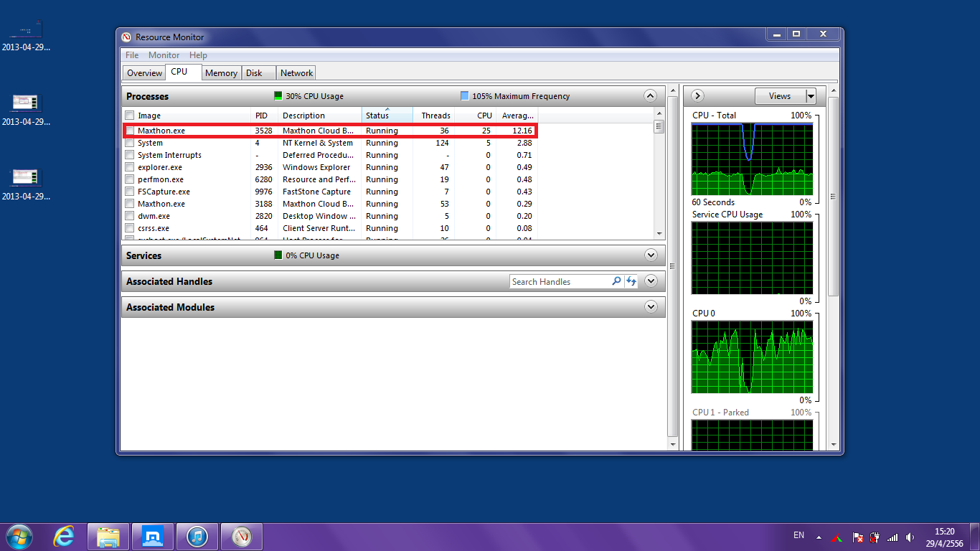Click the Resource Monitor title bar icon

(127, 37)
